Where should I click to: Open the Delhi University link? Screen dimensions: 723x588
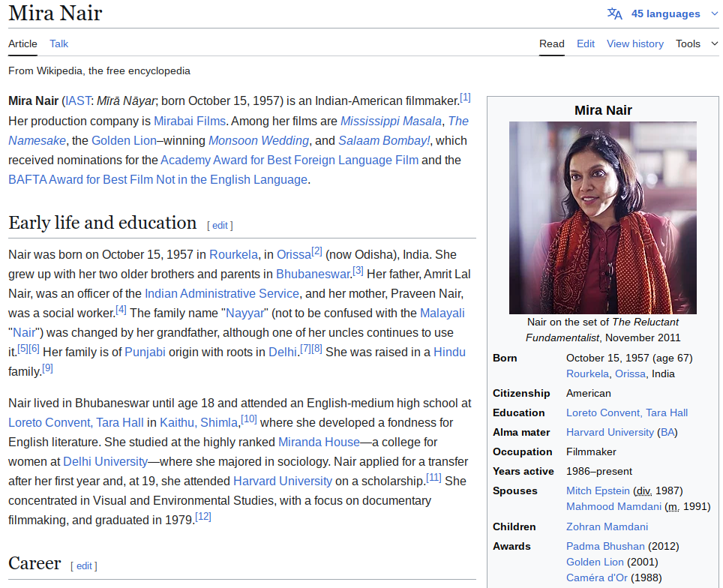[x=105, y=462]
